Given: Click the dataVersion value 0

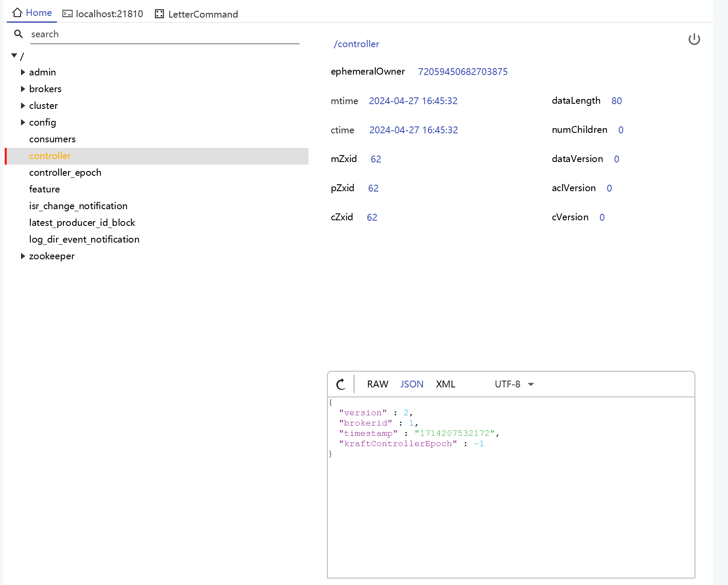Looking at the screenshot, I should tap(617, 159).
